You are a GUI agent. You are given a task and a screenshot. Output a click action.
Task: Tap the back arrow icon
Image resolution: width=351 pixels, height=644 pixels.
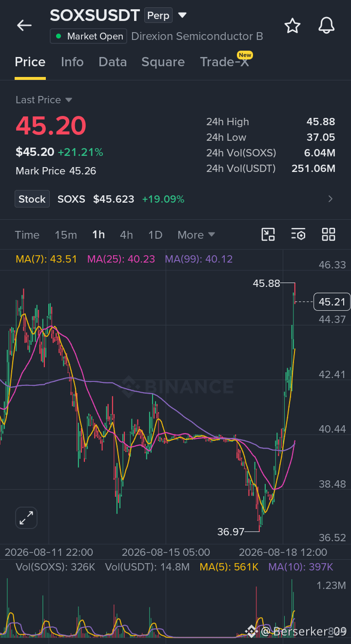(x=24, y=25)
